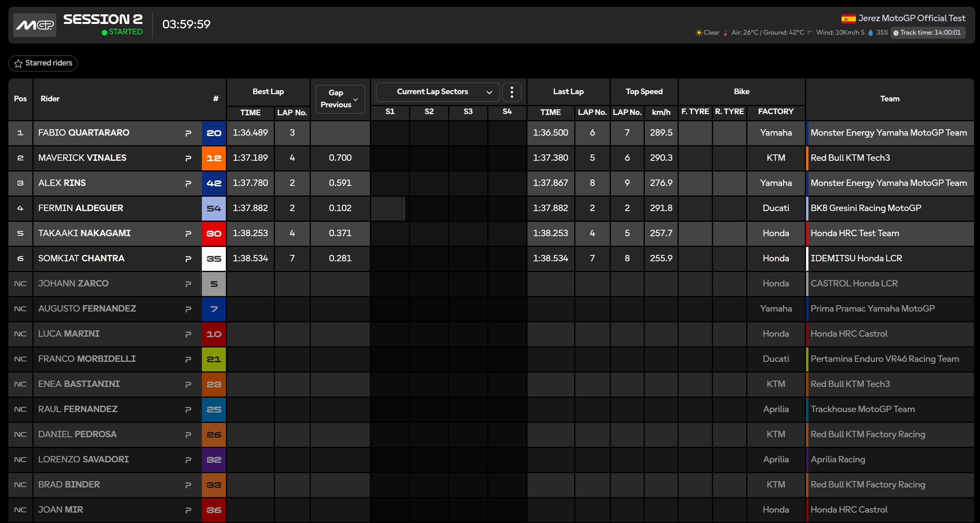
Task: Click the F. TYRE column header
Action: 695,112
